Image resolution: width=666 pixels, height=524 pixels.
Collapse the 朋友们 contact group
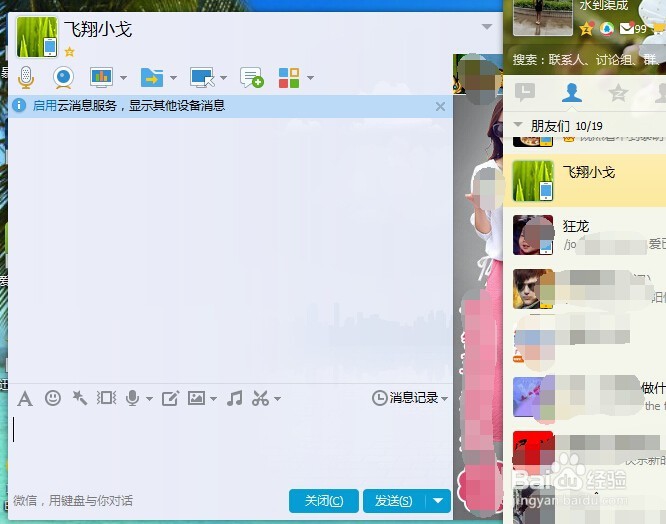coord(518,124)
